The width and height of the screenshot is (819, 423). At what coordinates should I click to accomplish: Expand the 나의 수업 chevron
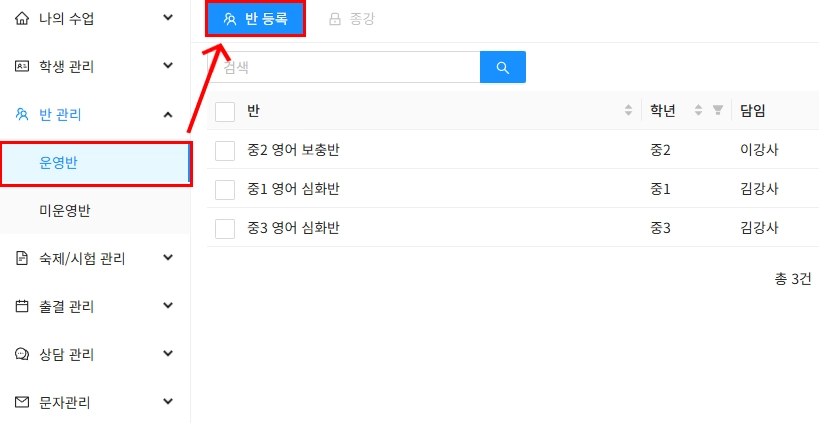point(167,18)
